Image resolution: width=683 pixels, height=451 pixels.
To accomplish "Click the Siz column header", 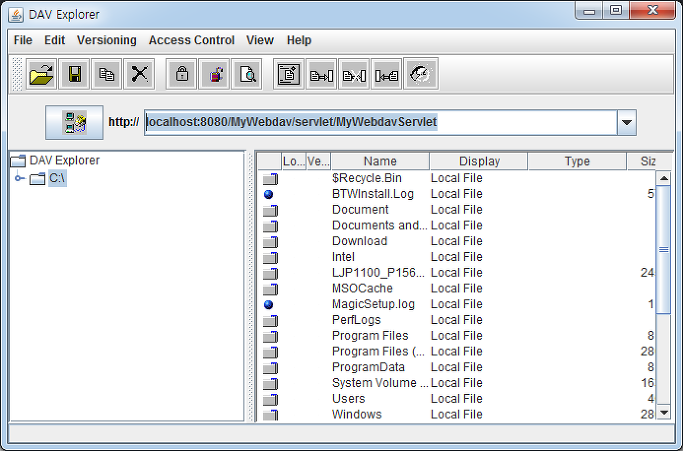I will [649, 161].
